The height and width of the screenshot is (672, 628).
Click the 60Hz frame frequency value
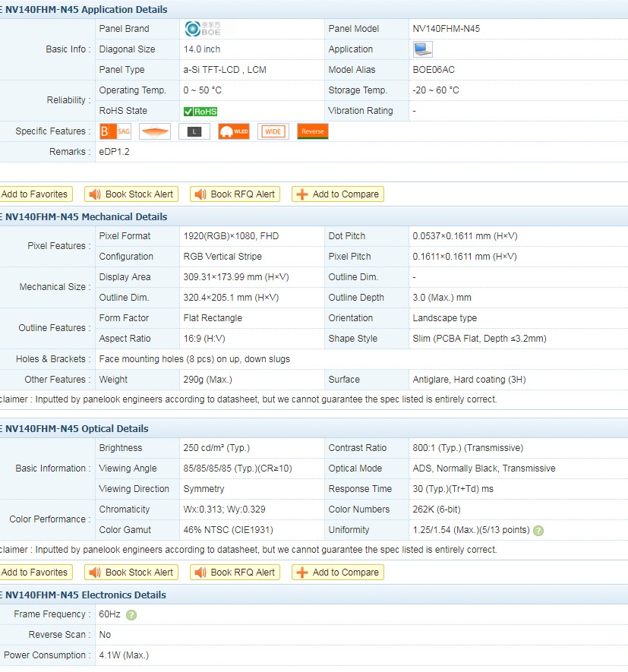[109, 614]
